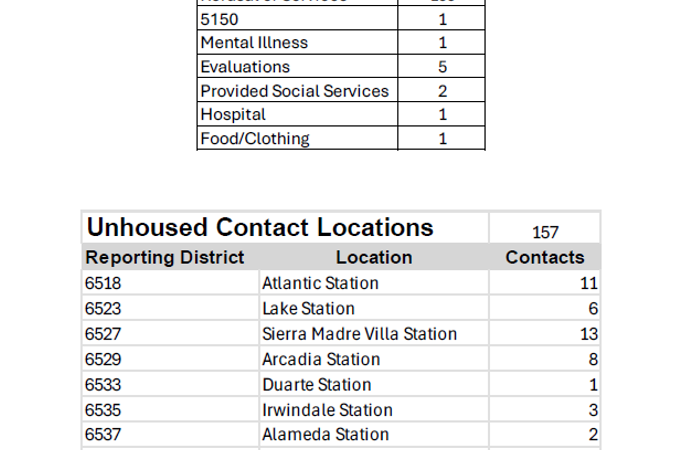The image size is (679, 450).
Task: Click the "Unhoused Contact Locations" table title
Action: point(260,227)
